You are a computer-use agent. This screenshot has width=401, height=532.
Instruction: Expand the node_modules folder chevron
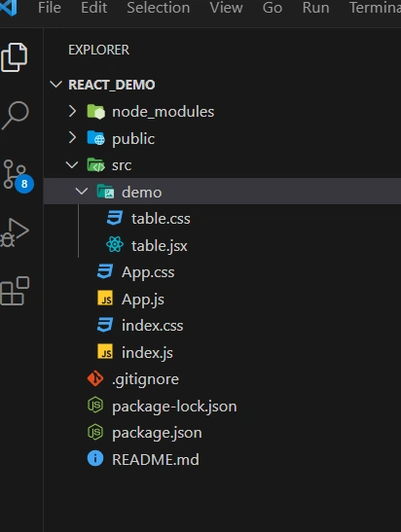coord(72,111)
